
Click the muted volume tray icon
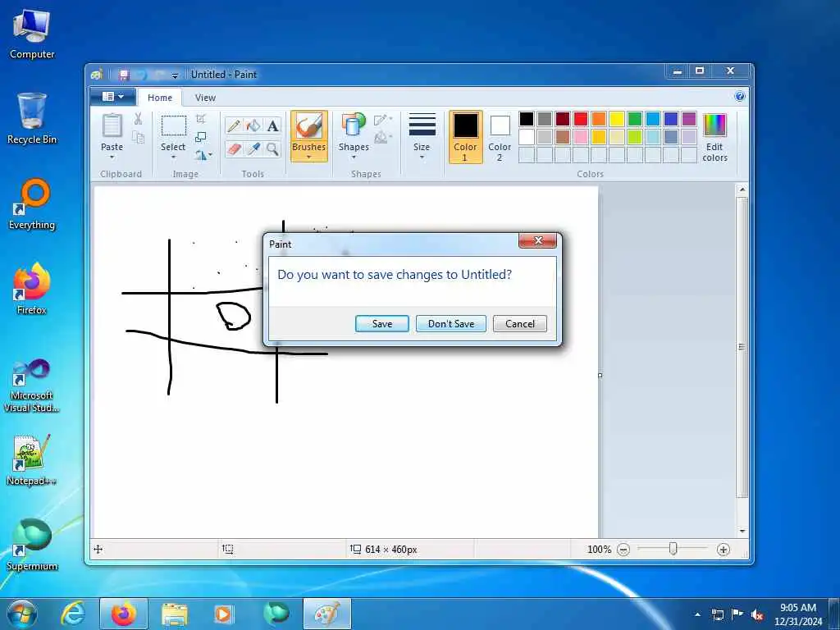tap(757, 615)
